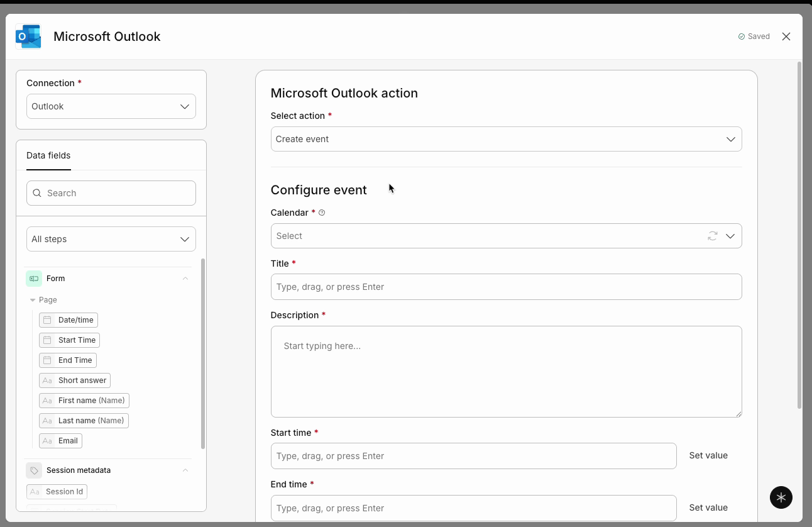Click the Aa icon on the Short answer chip
812x527 pixels.
[47, 380]
